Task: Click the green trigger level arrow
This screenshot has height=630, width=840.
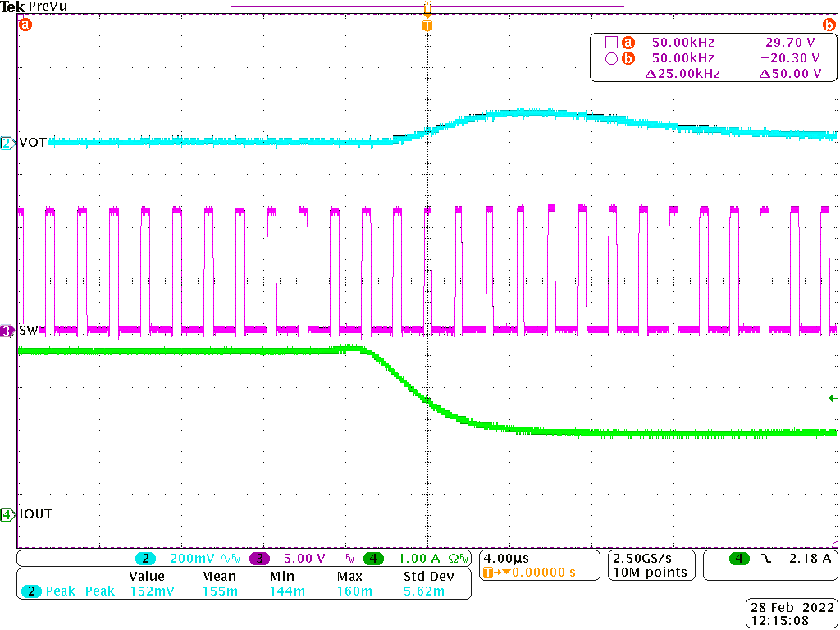Action: click(x=833, y=399)
